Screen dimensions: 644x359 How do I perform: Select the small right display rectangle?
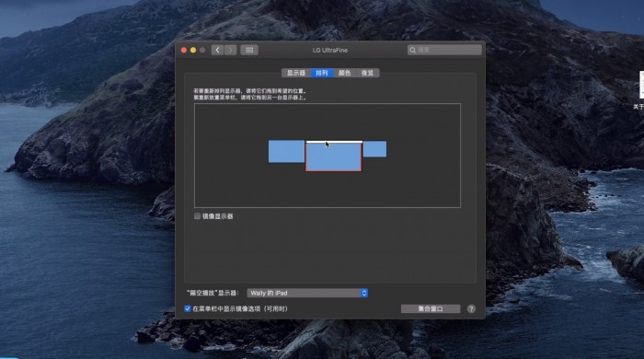click(x=374, y=149)
